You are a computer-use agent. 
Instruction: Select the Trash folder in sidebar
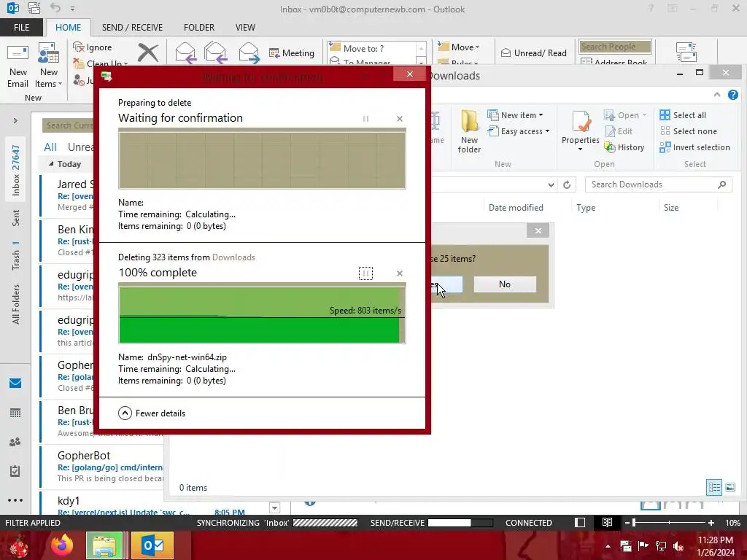point(16,256)
